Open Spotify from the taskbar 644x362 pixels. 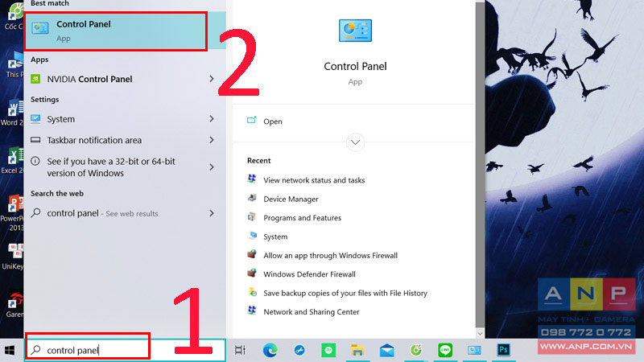pos(328,350)
